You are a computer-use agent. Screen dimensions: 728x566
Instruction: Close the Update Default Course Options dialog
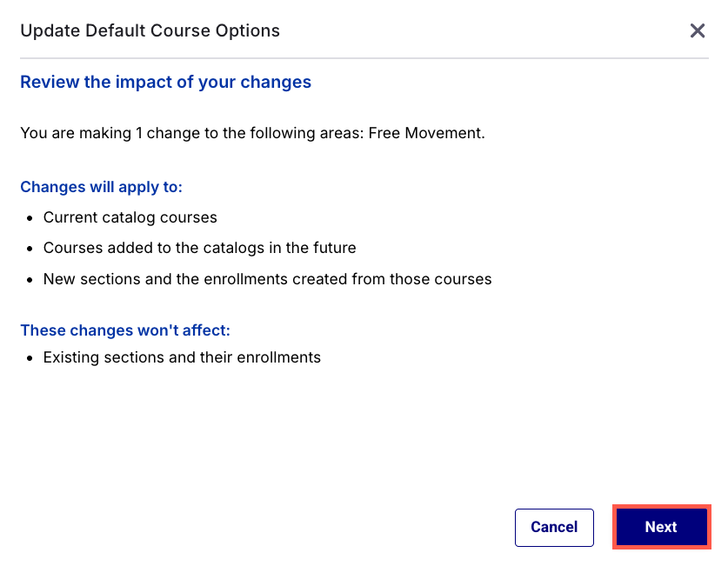pos(697,31)
